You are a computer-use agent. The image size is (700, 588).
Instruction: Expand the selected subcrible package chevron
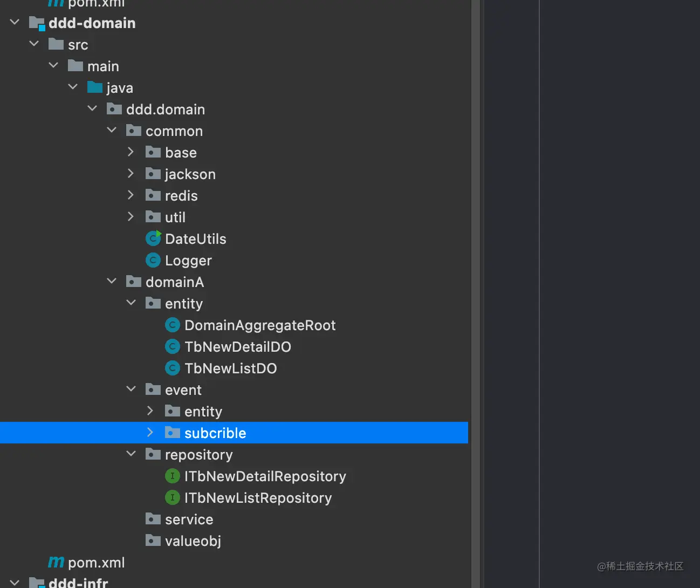pyautogui.click(x=150, y=433)
